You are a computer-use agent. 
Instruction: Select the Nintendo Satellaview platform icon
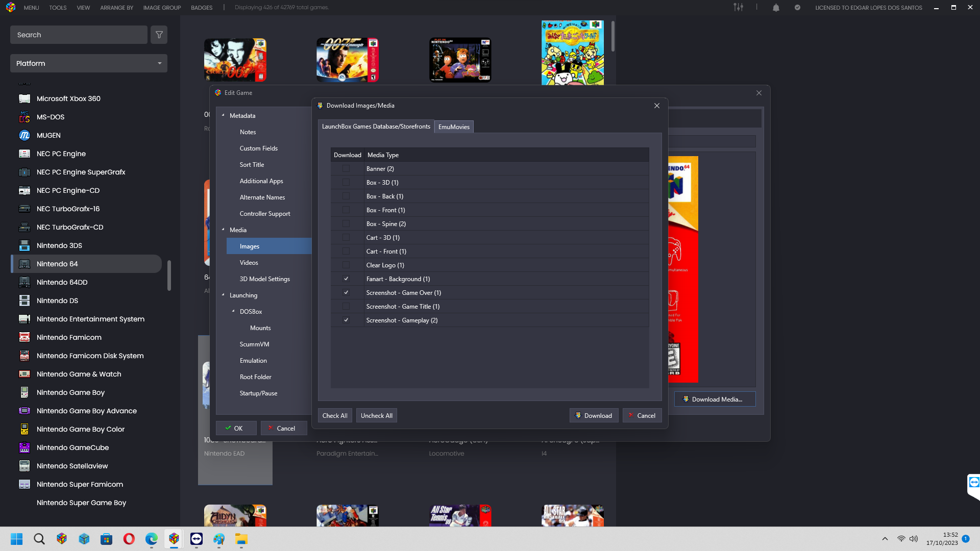click(24, 466)
